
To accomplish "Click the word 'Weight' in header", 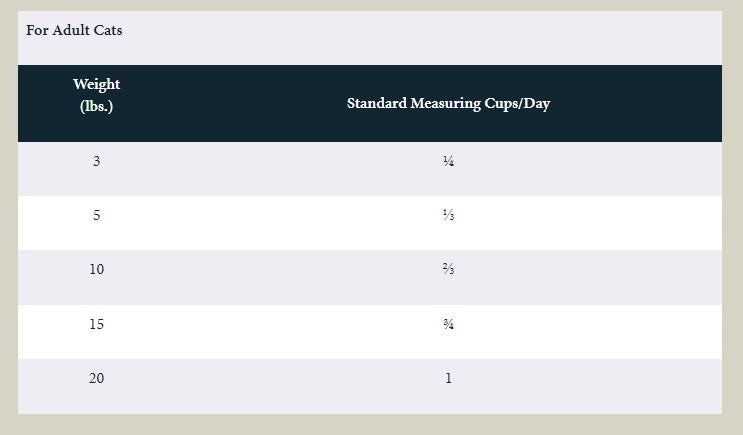I will coord(97,84).
